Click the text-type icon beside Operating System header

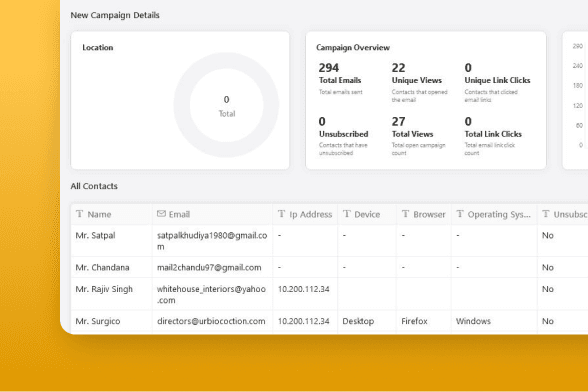[460, 214]
